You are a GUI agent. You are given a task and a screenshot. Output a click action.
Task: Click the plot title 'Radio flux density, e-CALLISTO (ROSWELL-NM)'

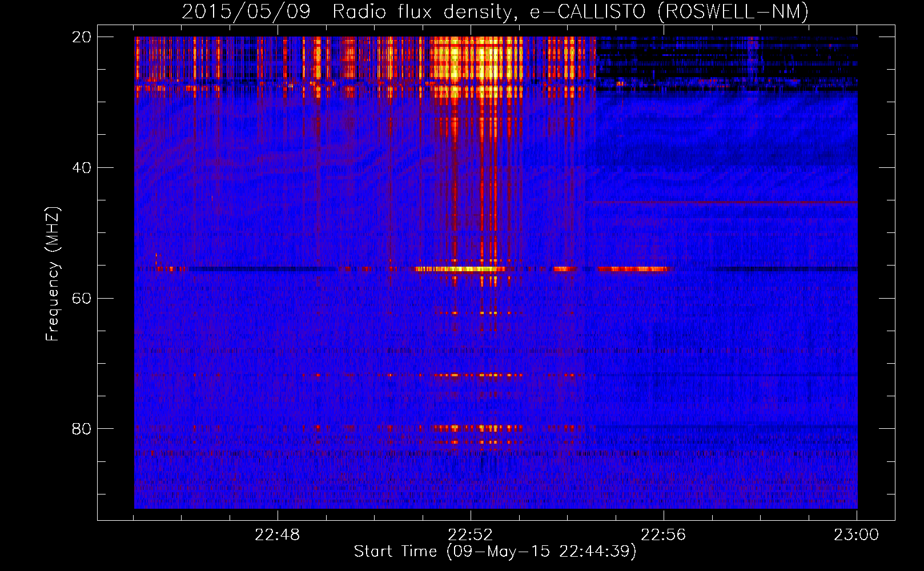[x=571, y=12]
